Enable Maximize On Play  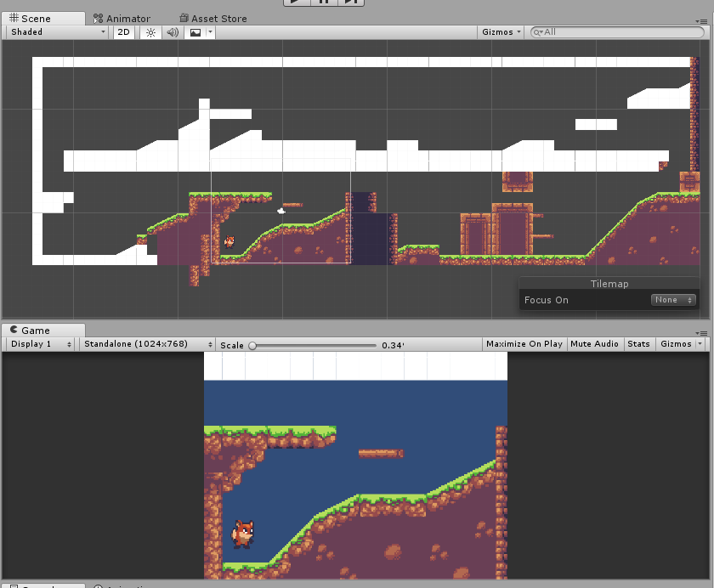pos(524,344)
